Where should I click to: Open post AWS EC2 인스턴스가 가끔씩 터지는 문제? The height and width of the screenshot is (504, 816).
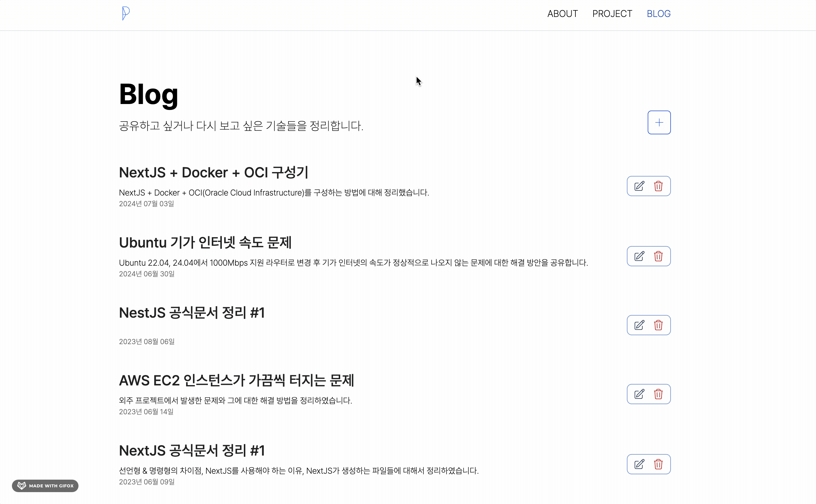coord(236,380)
